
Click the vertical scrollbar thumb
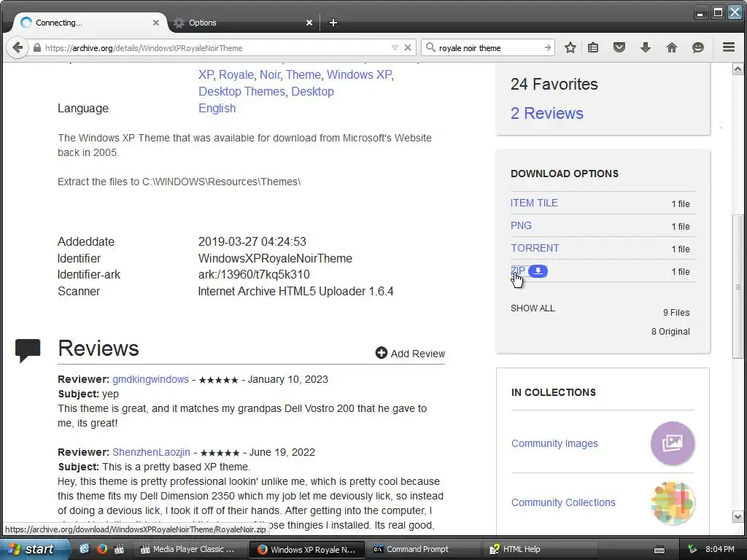coord(738,286)
